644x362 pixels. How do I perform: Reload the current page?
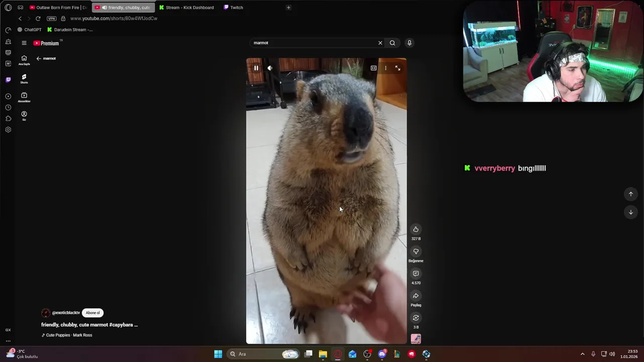pyautogui.click(x=38, y=19)
